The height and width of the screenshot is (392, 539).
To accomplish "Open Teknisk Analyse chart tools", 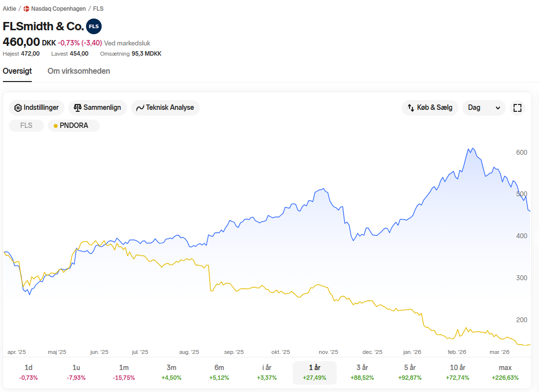I will (165, 108).
